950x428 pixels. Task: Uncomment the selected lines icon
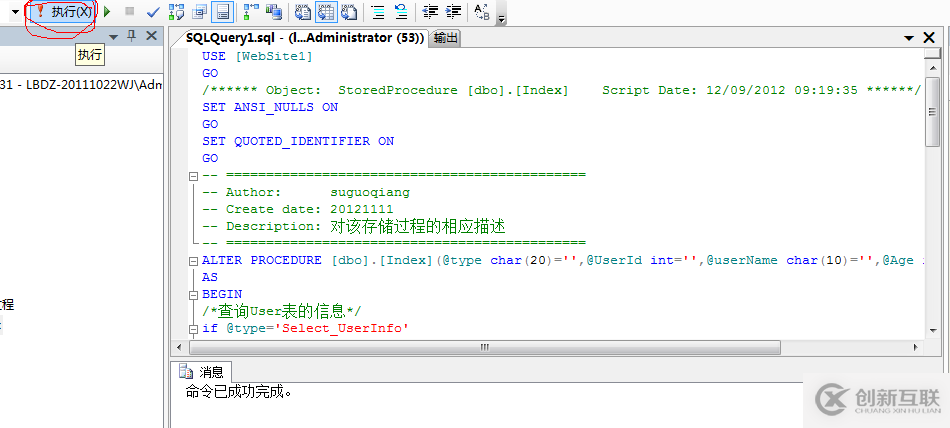400,12
